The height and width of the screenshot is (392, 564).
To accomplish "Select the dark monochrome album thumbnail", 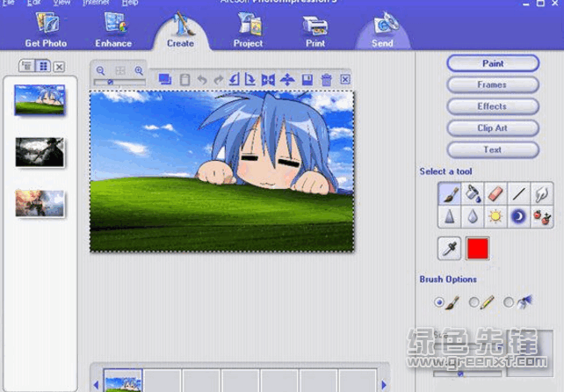I will pyautogui.click(x=40, y=152).
